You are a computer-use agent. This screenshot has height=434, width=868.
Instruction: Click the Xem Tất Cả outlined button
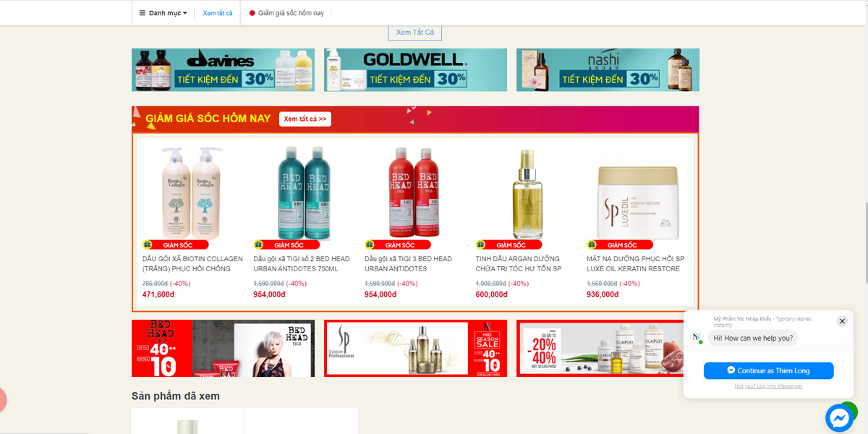click(415, 33)
